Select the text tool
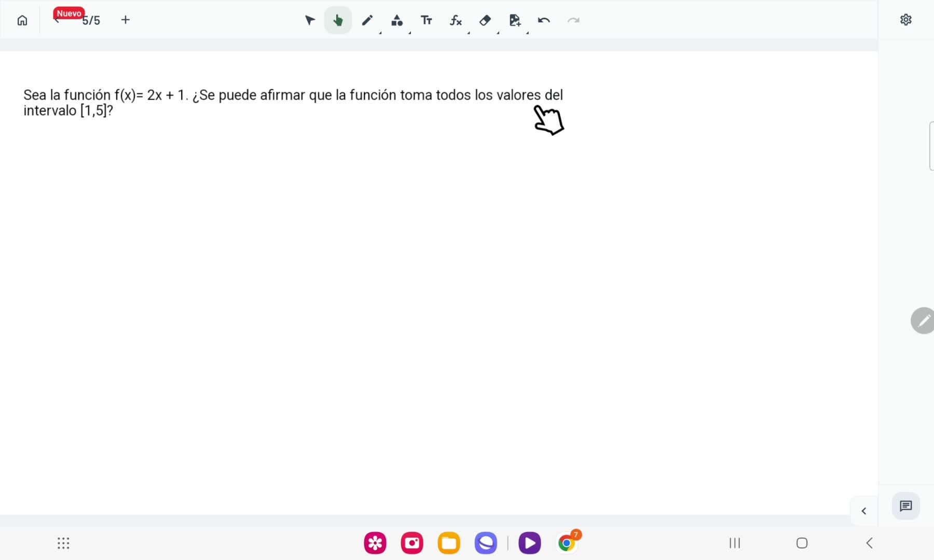934x560 pixels. [x=427, y=20]
